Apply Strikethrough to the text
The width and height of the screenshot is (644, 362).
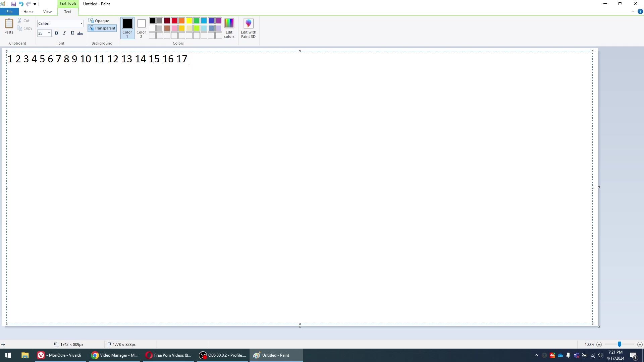click(x=80, y=33)
